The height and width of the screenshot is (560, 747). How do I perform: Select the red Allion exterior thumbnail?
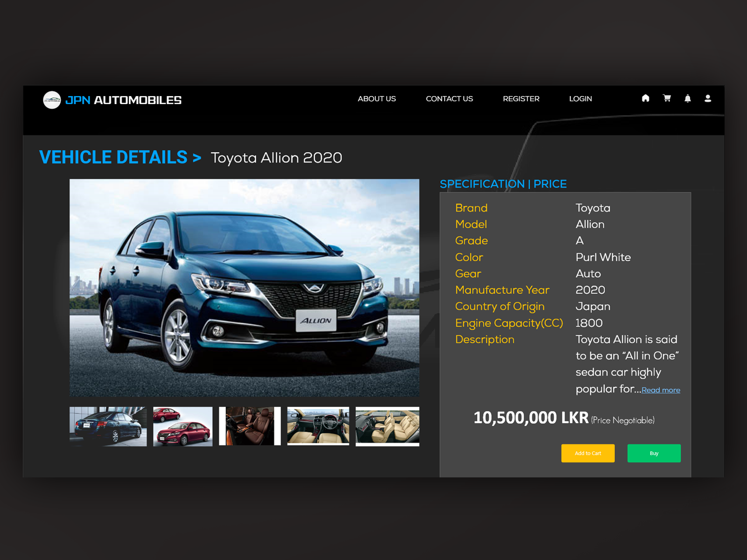[183, 426]
